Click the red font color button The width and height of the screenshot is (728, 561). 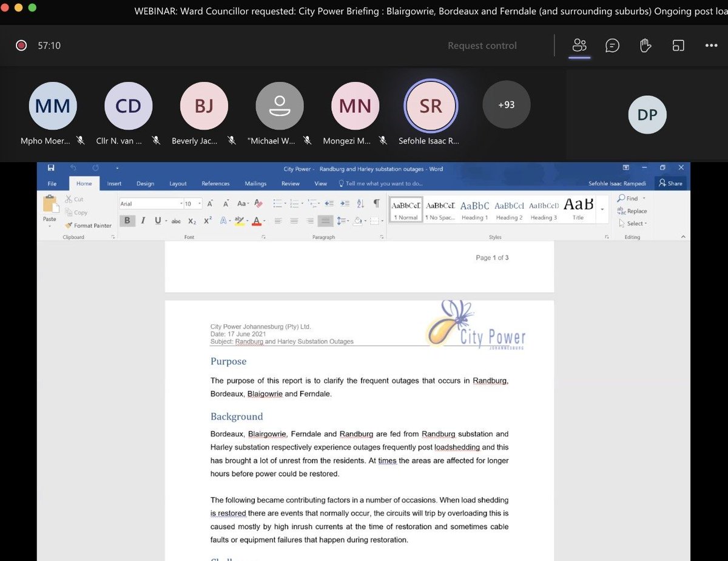(258, 221)
